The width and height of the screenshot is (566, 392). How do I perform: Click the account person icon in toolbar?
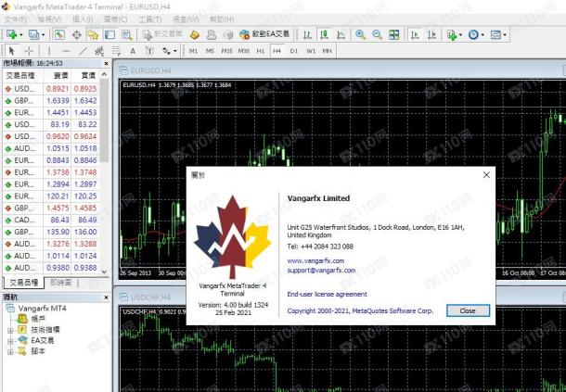[x=212, y=34]
